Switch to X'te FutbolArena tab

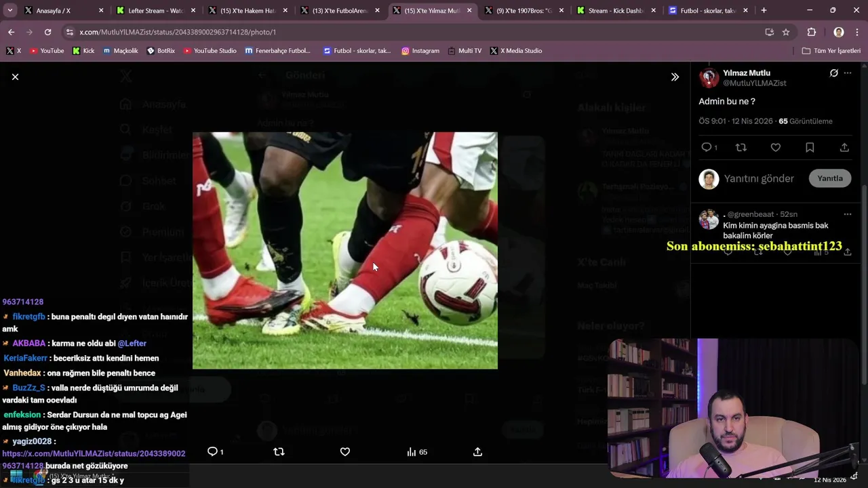[x=338, y=11]
